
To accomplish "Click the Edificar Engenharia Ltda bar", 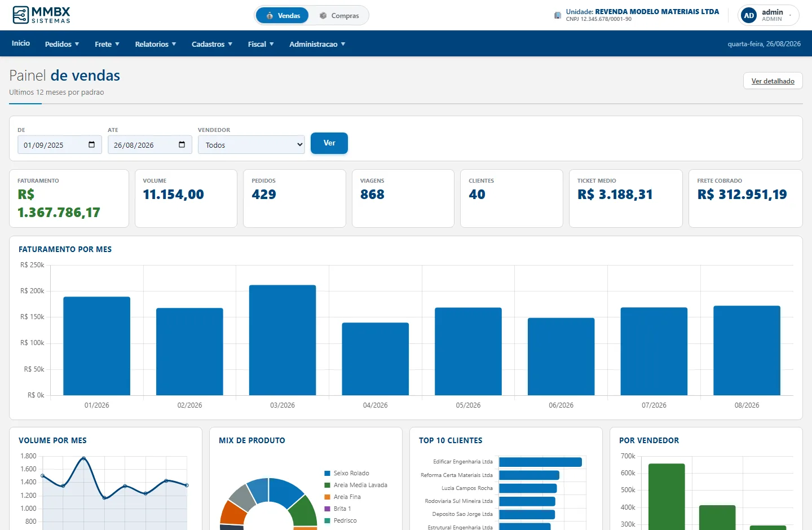I will pyautogui.click(x=540, y=462).
